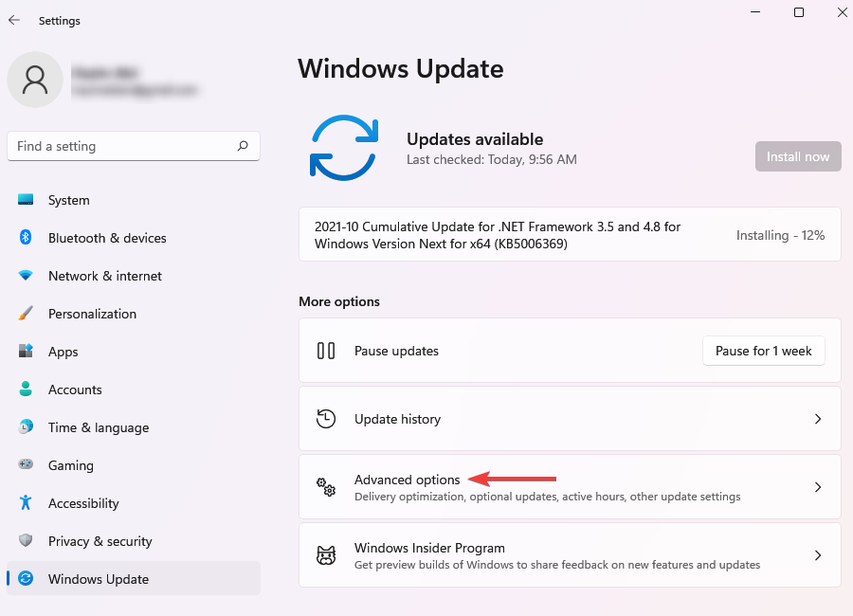
Task: Expand Update history chevron
Action: coord(818,419)
